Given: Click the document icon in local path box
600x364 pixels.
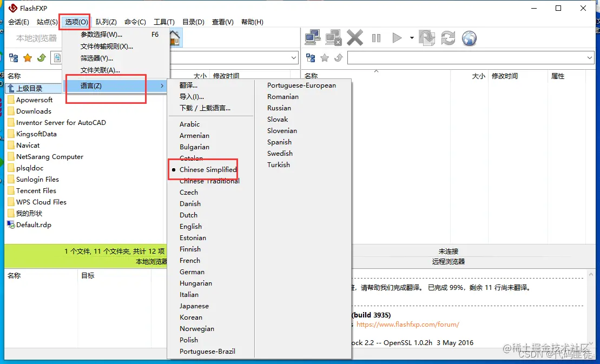Looking at the screenshot, I should (x=57, y=58).
